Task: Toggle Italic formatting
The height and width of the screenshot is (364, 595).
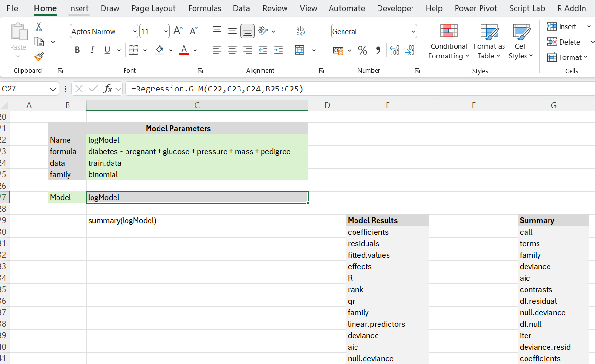Action: 92,50
